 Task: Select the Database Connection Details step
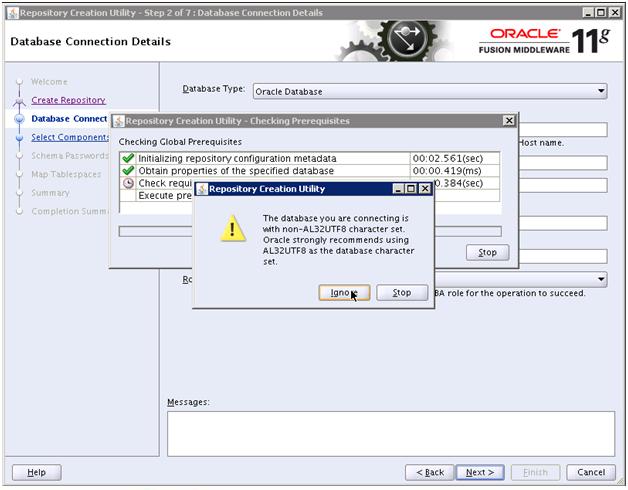[x=69, y=119]
